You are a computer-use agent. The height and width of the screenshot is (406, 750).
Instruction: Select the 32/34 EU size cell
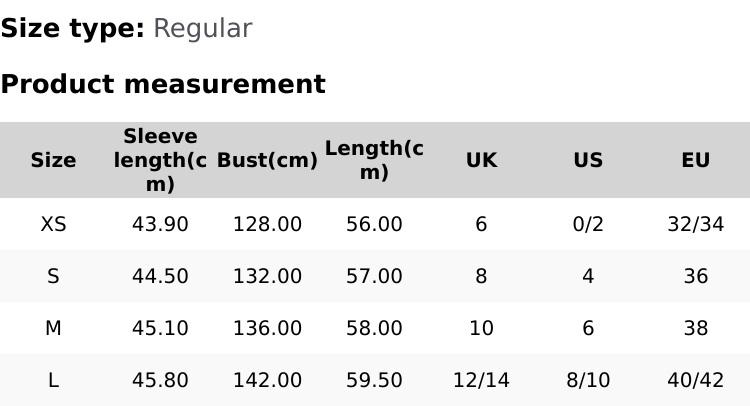click(x=695, y=224)
